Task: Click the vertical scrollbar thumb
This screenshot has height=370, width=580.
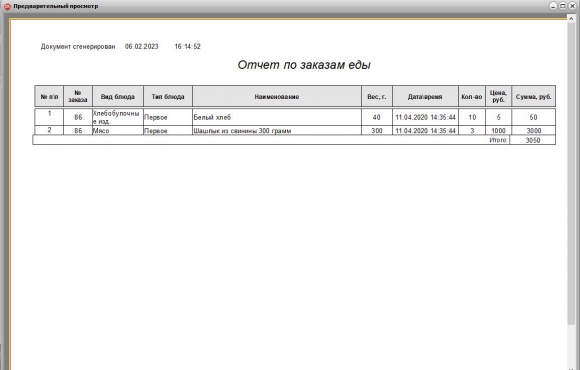Action: [x=571, y=174]
